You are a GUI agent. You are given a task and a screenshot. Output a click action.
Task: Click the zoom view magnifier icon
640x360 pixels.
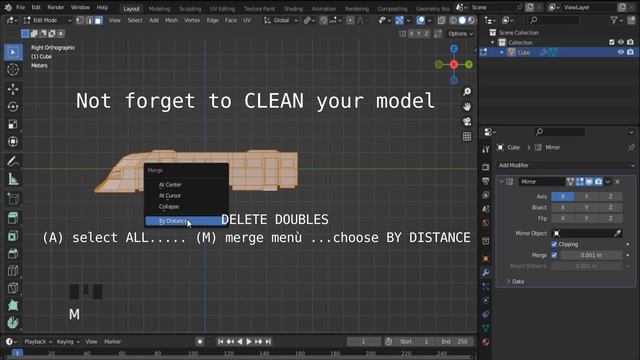click(467, 92)
